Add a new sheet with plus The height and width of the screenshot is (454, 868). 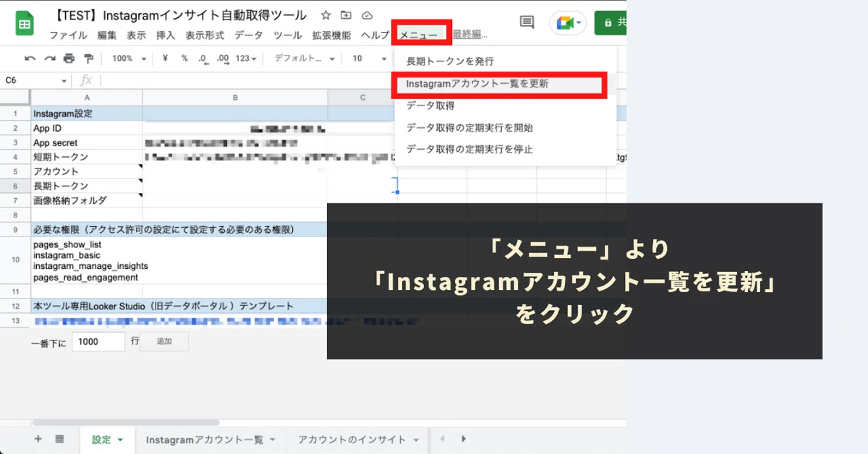coord(38,439)
